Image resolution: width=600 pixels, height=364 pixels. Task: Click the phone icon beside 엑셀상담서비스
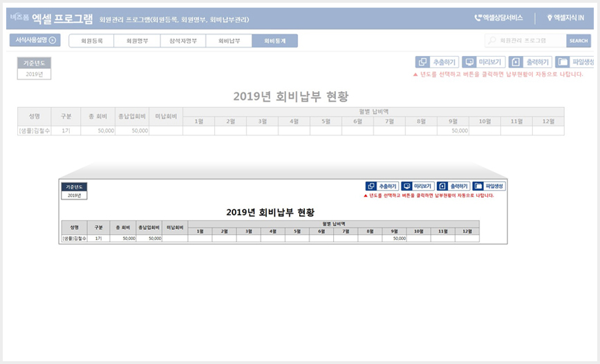tap(478, 17)
